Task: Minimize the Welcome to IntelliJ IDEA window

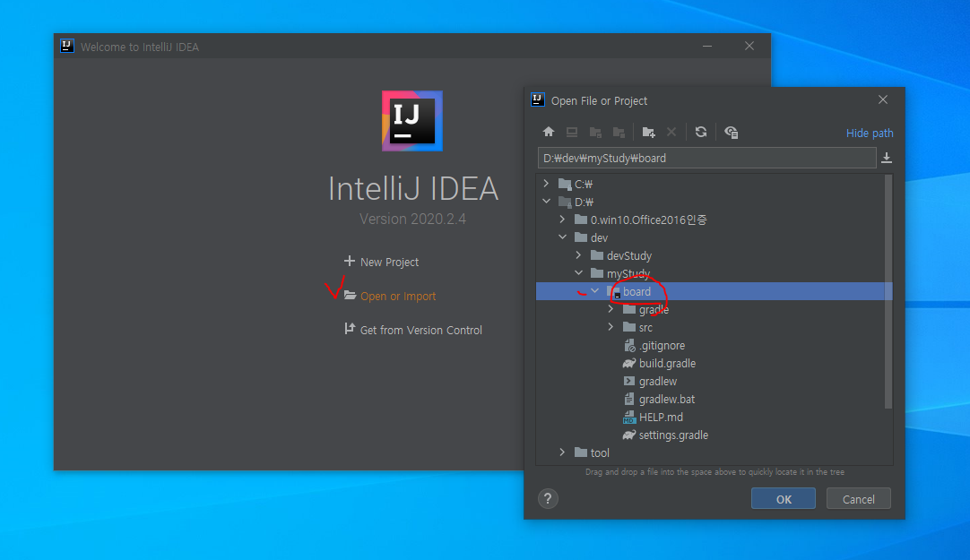Action: coord(707,47)
